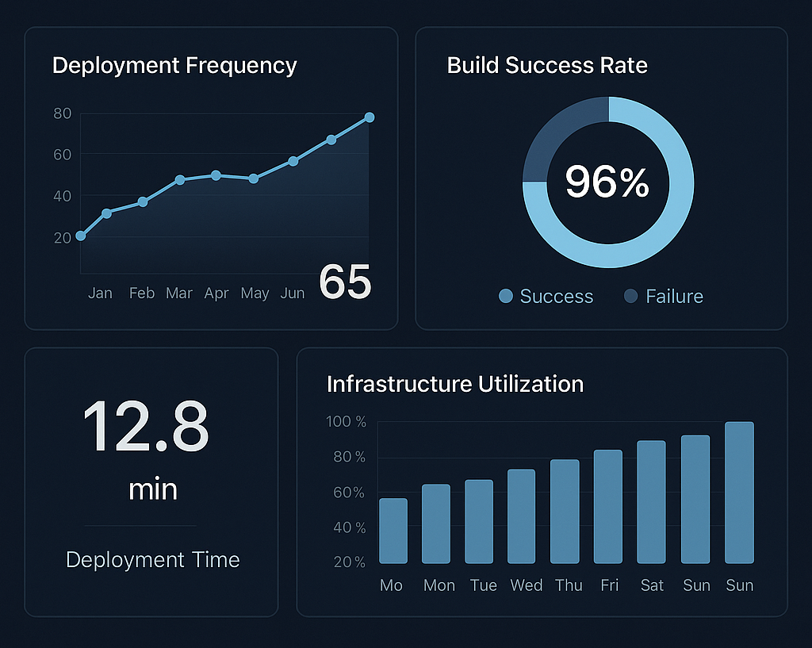Select the Success legend label
The width and height of the screenshot is (812, 648).
pos(556,297)
